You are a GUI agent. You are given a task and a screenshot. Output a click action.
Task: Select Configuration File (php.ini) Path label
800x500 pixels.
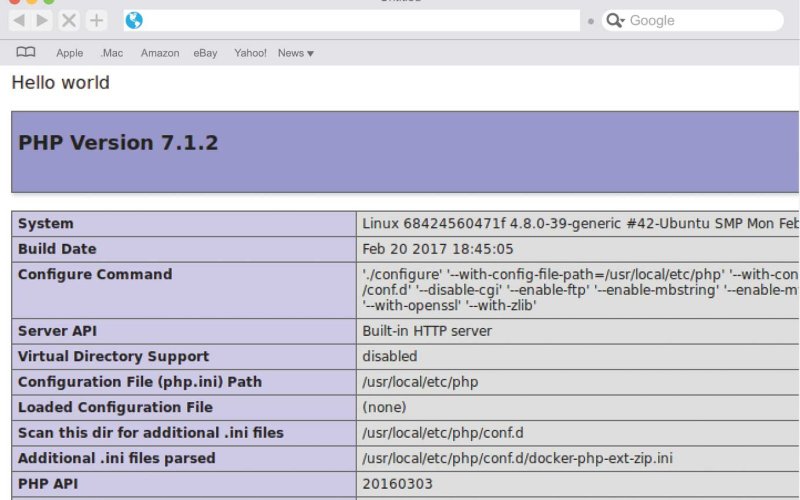[140, 382]
